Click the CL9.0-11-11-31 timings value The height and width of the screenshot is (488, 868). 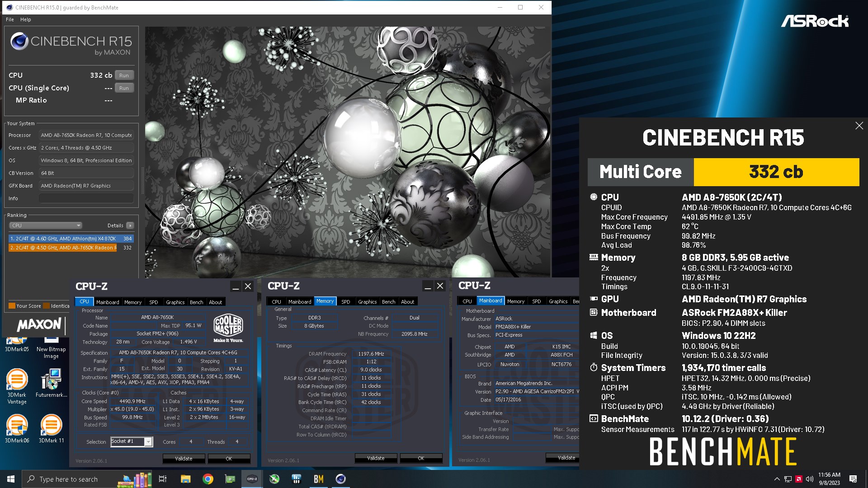pos(705,286)
